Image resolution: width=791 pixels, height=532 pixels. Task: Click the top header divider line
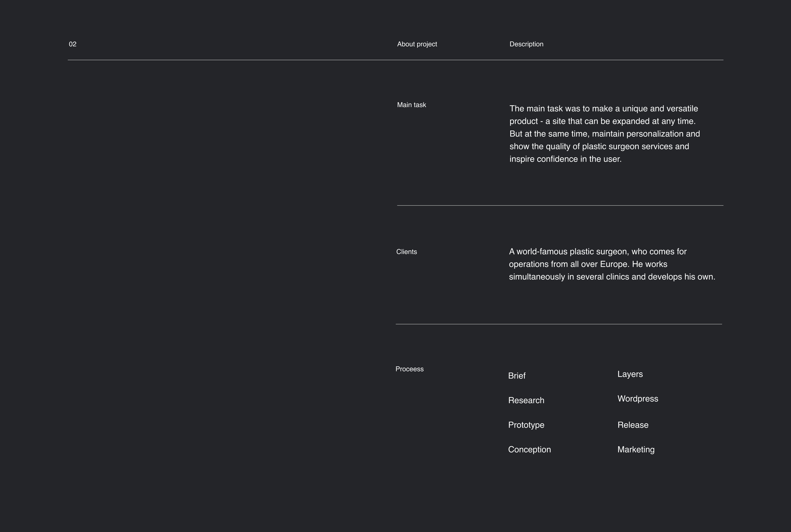coord(395,60)
